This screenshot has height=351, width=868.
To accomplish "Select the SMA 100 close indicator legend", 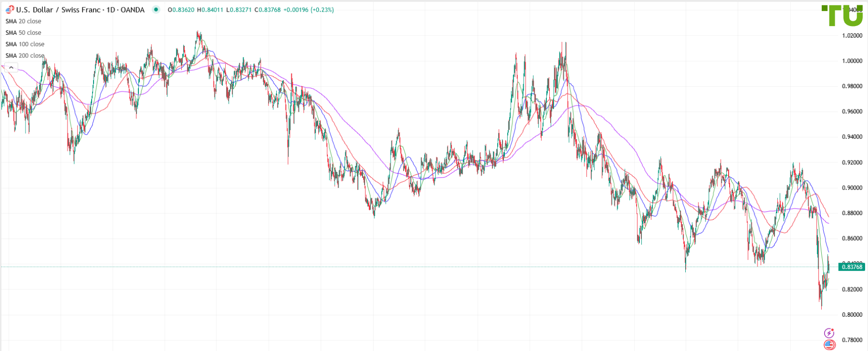I will [25, 44].
